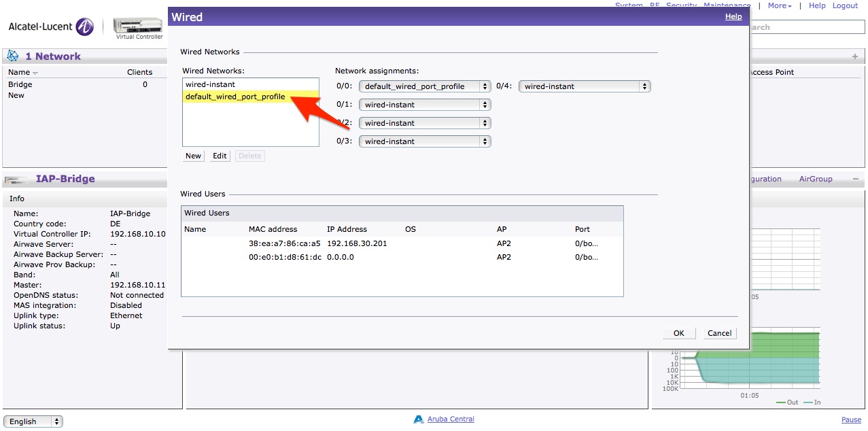This screenshot has width=868, height=431.
Task: Confirm the Wired dialog with OK
Action: click(678, 333)
